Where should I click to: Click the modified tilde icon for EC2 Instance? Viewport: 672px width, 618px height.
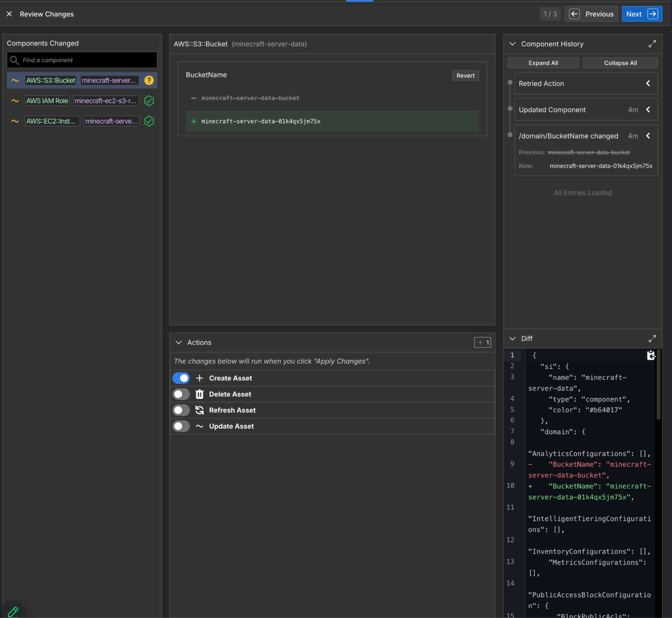point(15,121)
